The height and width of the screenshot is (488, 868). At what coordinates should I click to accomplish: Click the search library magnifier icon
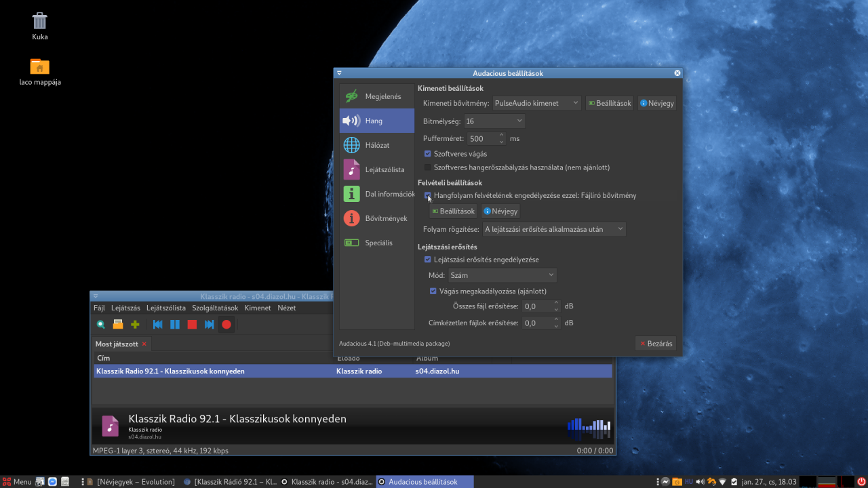[100, 325]
